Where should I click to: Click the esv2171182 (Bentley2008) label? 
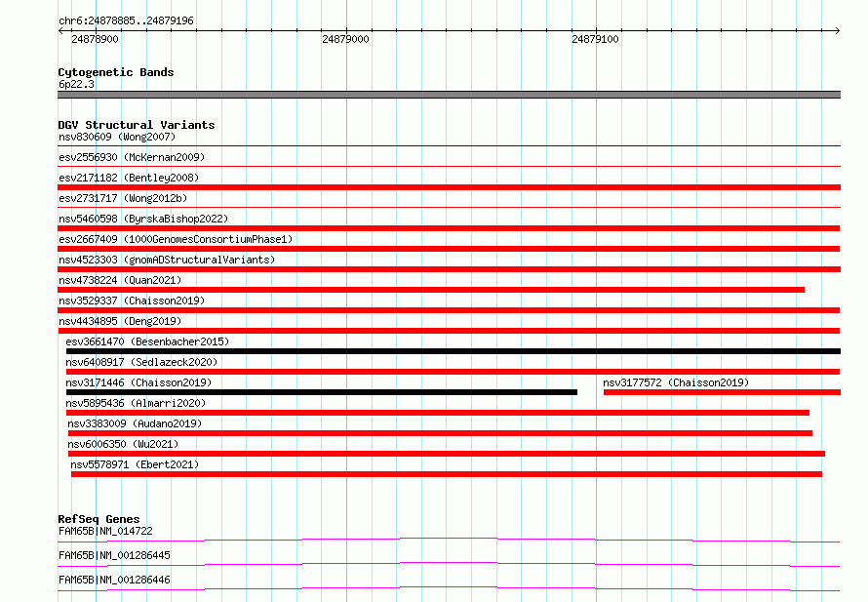pyautogui.click(x=129, y=178)
